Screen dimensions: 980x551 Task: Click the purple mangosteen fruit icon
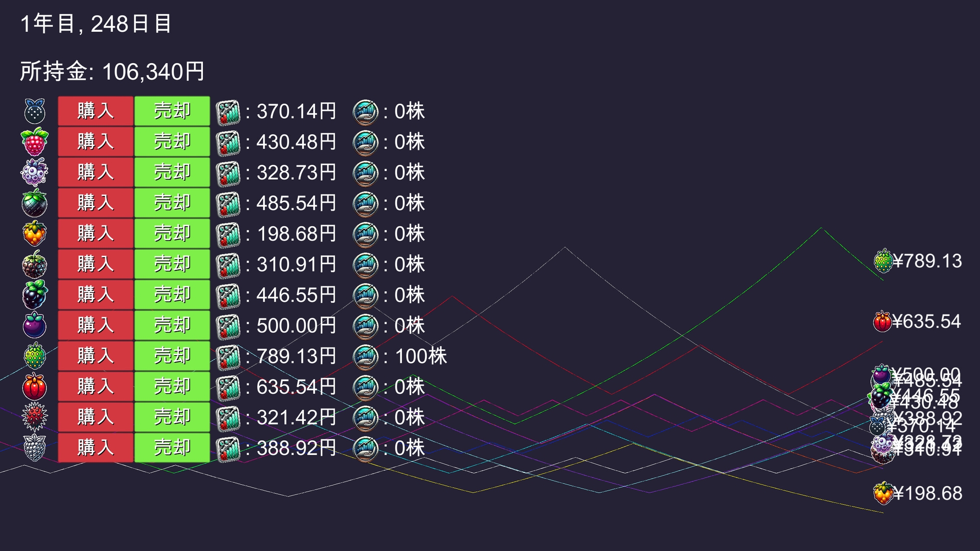pyautogui.click(x=34, y=325)
